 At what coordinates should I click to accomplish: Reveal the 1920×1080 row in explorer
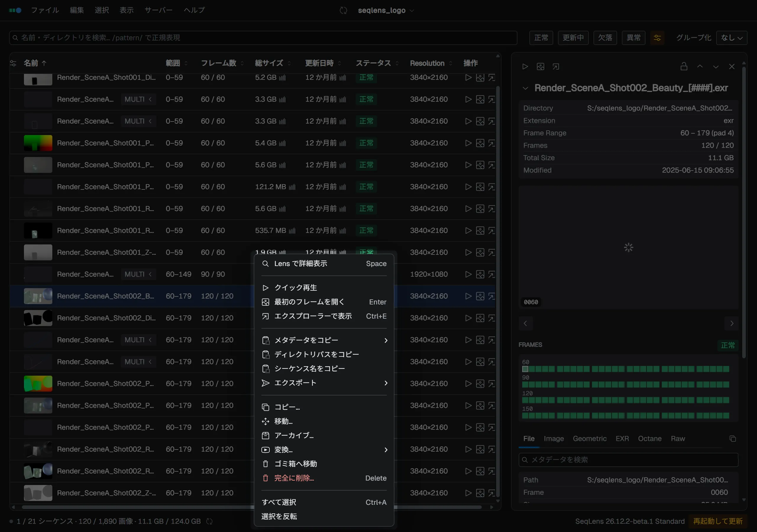pyautogui.click(x=491, y=274)
